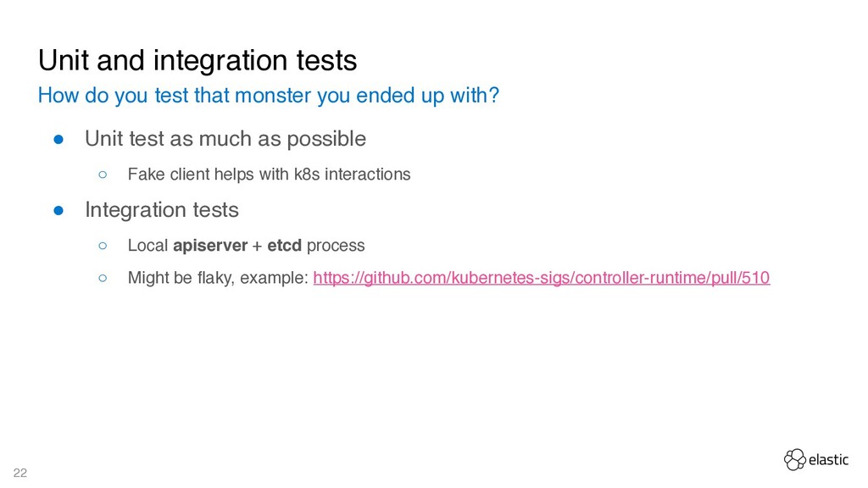Click the elastic brand wordmark

point(828,460)
